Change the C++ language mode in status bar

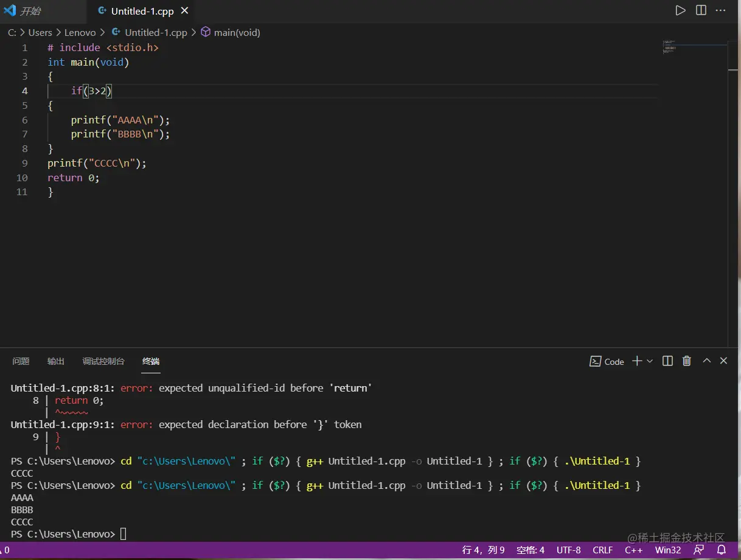(633, 550)
